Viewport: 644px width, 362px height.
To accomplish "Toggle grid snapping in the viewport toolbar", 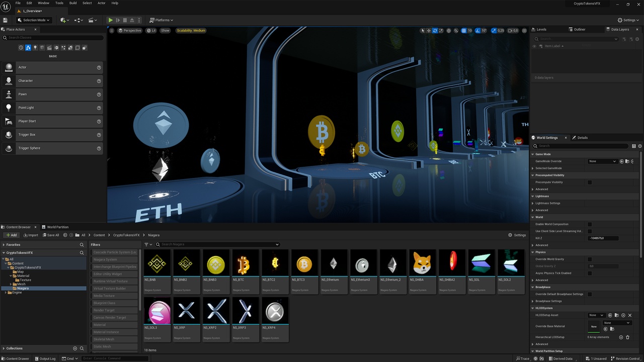I will (464, 31).
